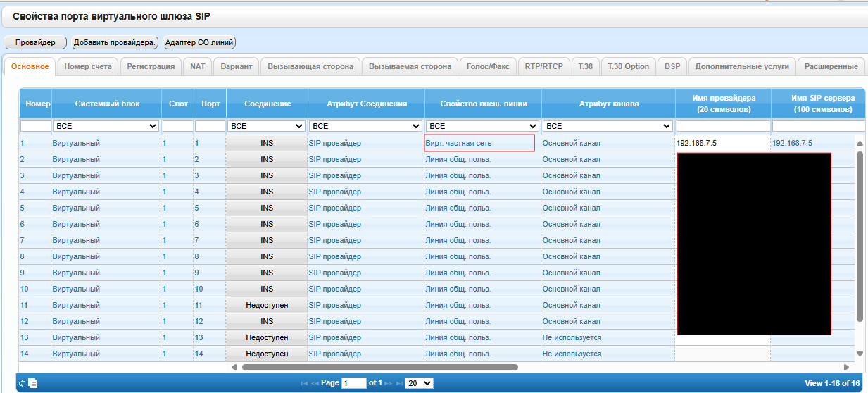Open the Атрибут Соединения filter dropdown
The width and height of the screenshot is (868, 393).
click(366, 126)
